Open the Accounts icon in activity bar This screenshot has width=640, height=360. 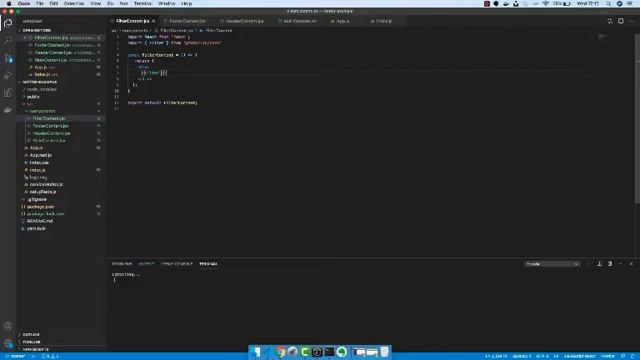[8, 326]
